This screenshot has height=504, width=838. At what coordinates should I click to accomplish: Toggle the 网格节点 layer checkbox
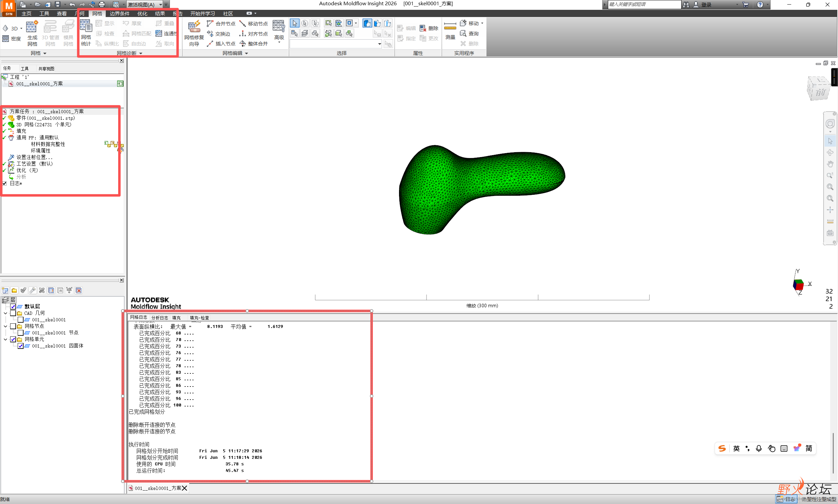click(x=13, y=326)
